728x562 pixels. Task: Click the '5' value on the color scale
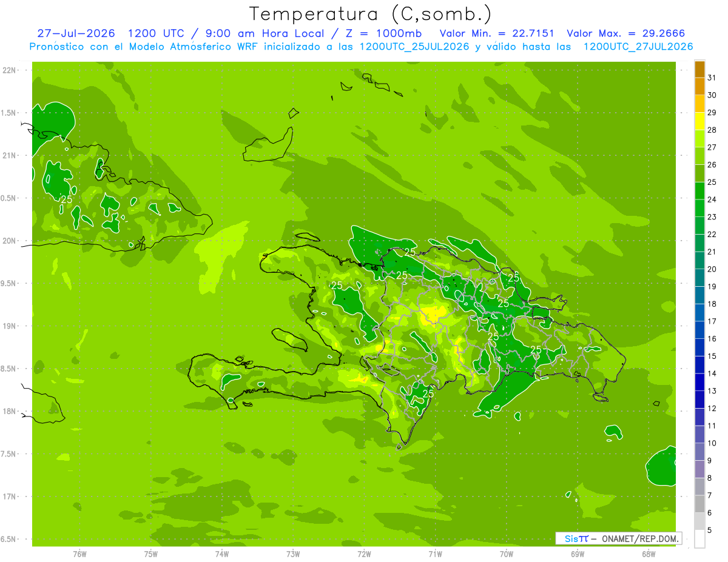point(709,530)
